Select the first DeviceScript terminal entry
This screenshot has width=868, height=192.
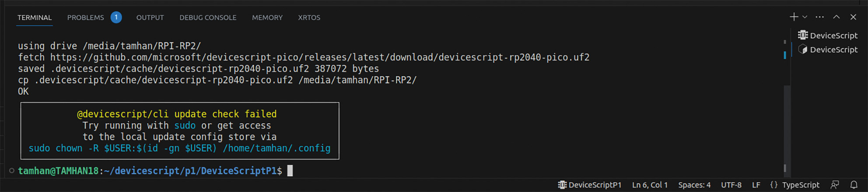click(x=828, y=36)
